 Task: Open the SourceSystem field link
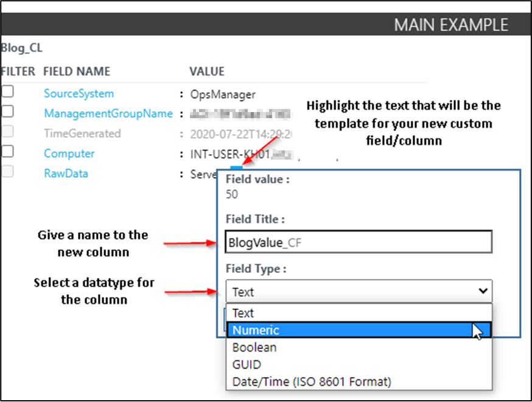coord(79,93)
